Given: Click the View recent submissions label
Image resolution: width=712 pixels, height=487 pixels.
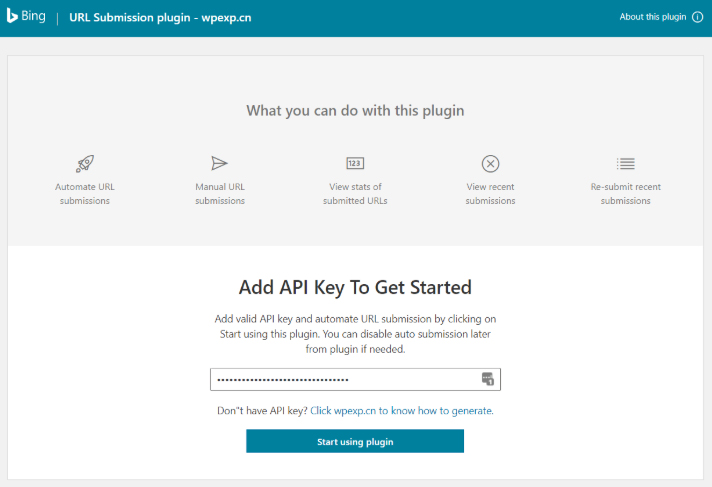Looking at the screenshot, I should [x=490, y=194].
